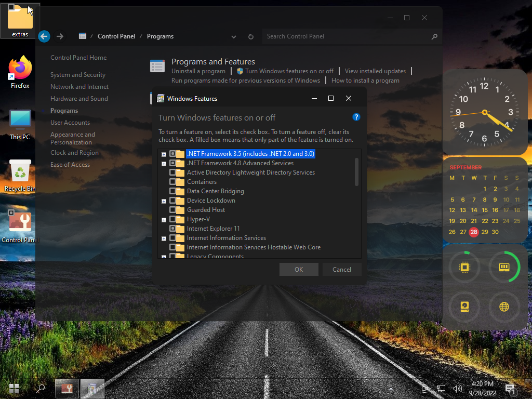
Task: Check the Guarded Host feature box
Action: point(172,210)
